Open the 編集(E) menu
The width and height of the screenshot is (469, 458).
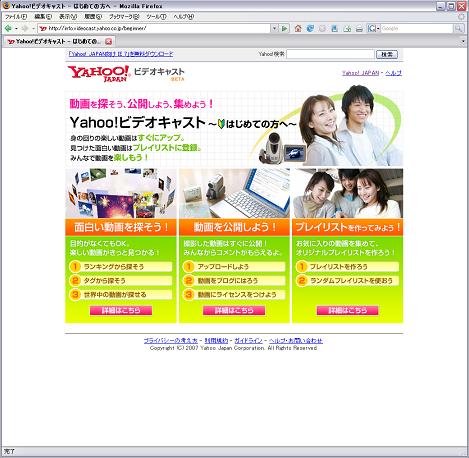[x=43, y=17]
